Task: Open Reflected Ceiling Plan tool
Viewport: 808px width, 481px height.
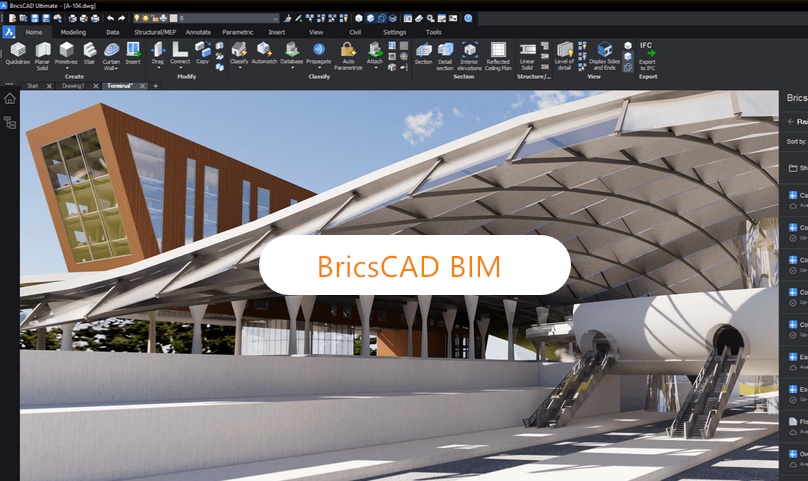Action: (x=498, y=54)
